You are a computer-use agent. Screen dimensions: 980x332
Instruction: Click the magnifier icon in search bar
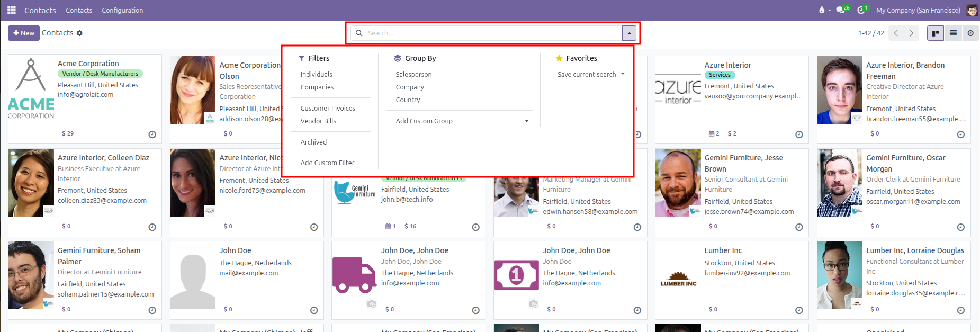tap(359, 33)
